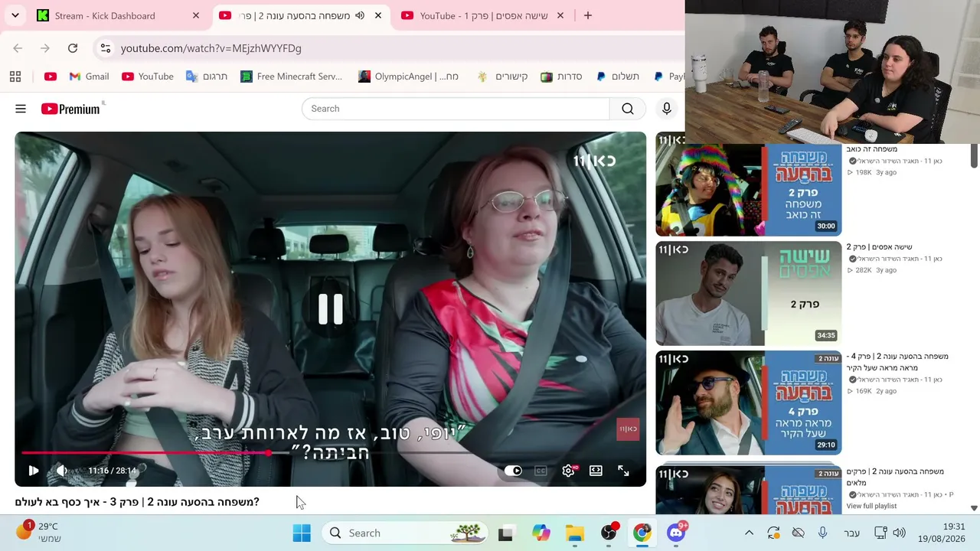The width and height of the screenshot is (980, 551).
Task: Open the תשלום PayPal bookmark
Action: click(x=617, y=77)
